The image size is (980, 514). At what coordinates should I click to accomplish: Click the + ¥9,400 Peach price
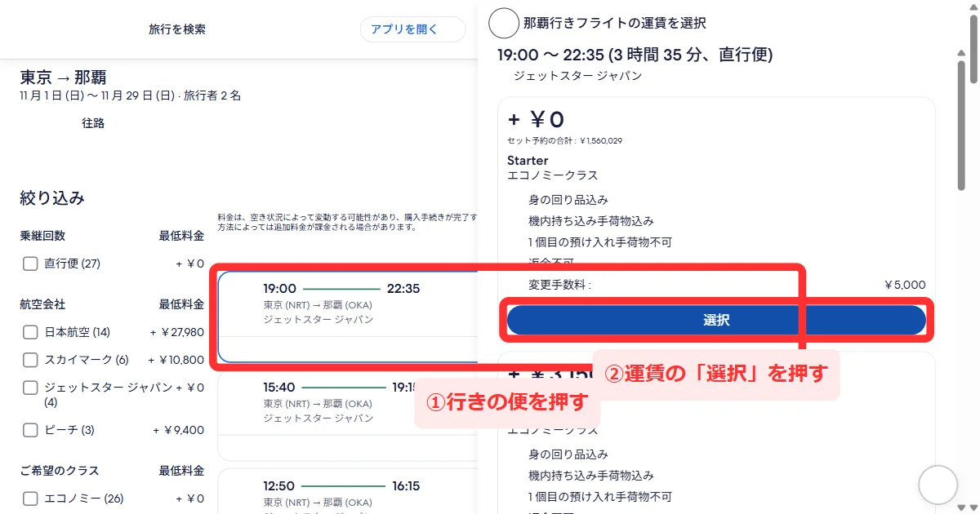179,430
